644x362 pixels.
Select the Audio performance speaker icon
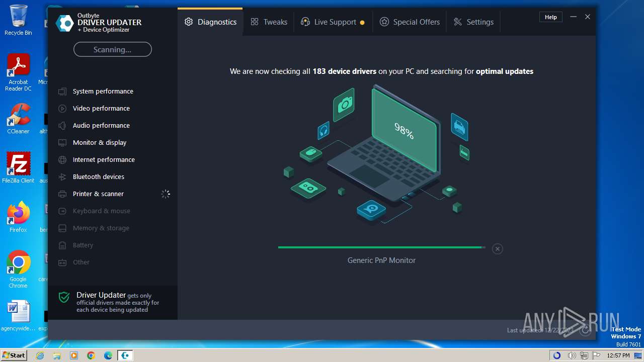[x=62, y=126]
